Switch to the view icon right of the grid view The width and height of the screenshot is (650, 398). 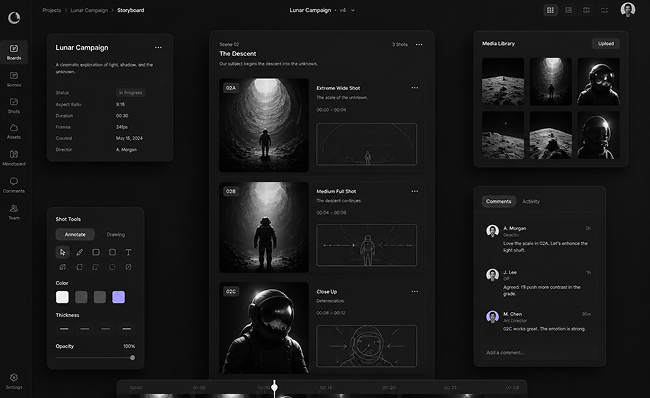(568, 10)
